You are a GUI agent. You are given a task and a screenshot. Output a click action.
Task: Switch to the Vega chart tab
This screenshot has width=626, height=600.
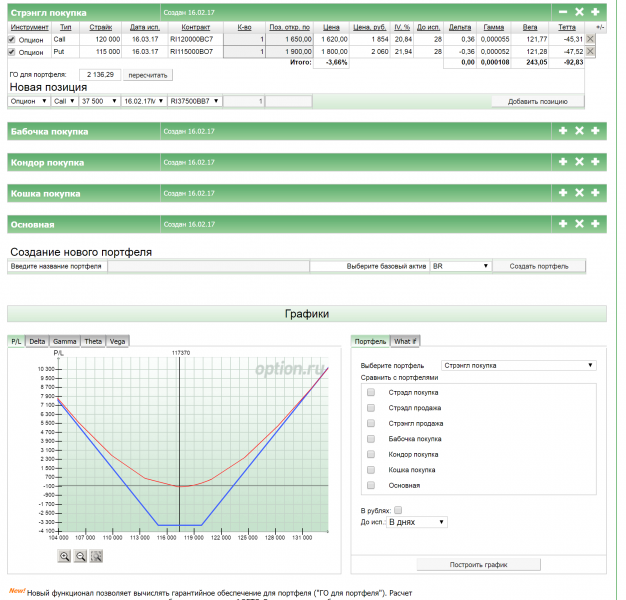point(117,341)
